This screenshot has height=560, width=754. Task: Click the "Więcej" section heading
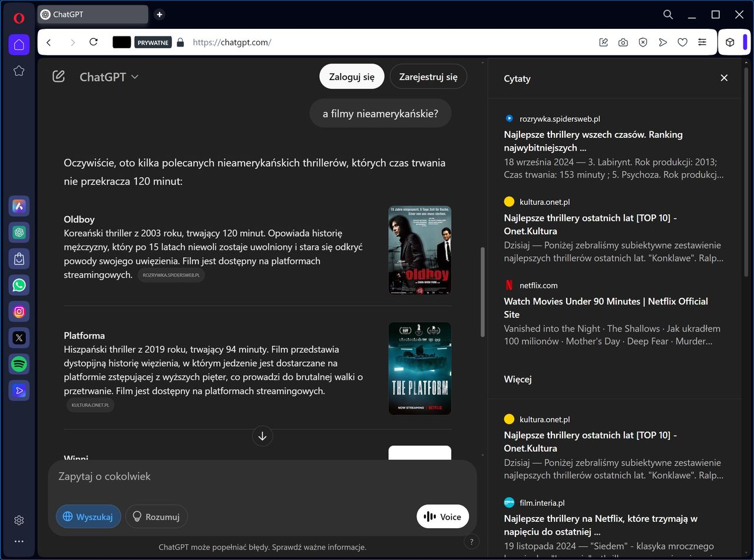[x=518, y=379]
